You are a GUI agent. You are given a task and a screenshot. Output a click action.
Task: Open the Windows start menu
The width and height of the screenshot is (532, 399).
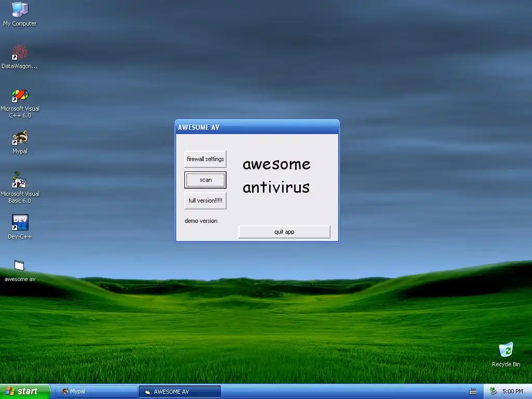click(25, 392)
